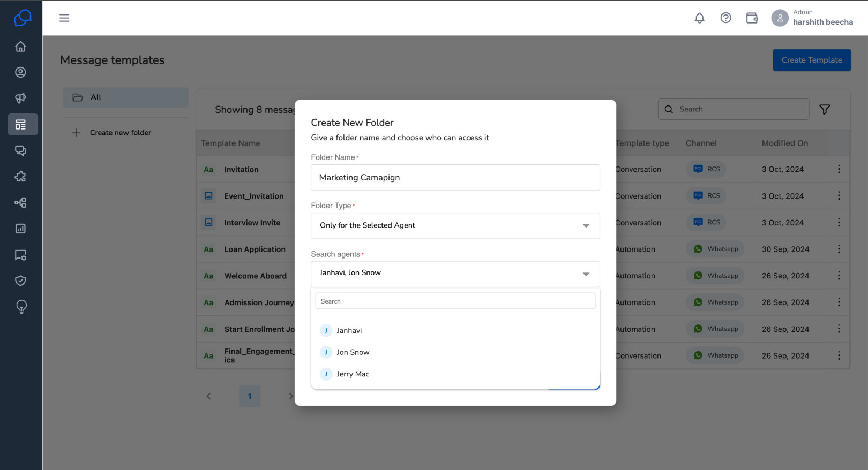Viewport: 868px width, 470px height.
Task: Expand the Folder Type dropdown
Action: tap(455, 225)
